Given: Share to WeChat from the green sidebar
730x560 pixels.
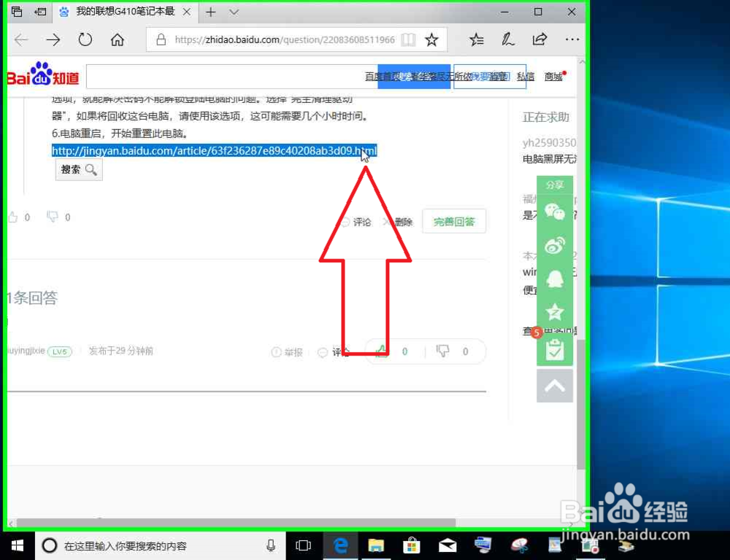Looking at the screenshot, I should pyautogui.click(x=555, y=212).
